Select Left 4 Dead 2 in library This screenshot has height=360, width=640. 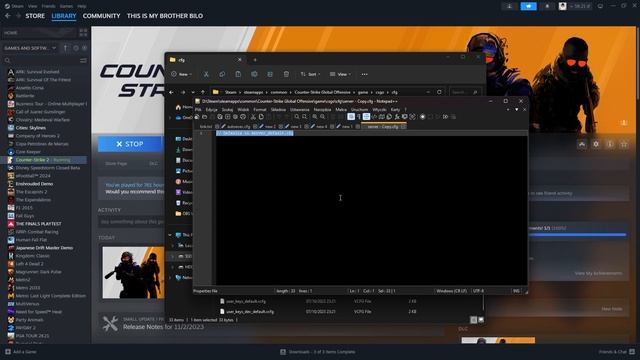coord(29,264)
